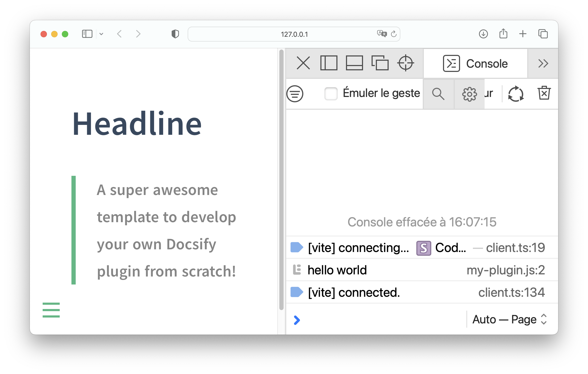This screenshot has width=588, height=374.
Task: Dock inspector to the bottom
Action: tap(354, 63)
